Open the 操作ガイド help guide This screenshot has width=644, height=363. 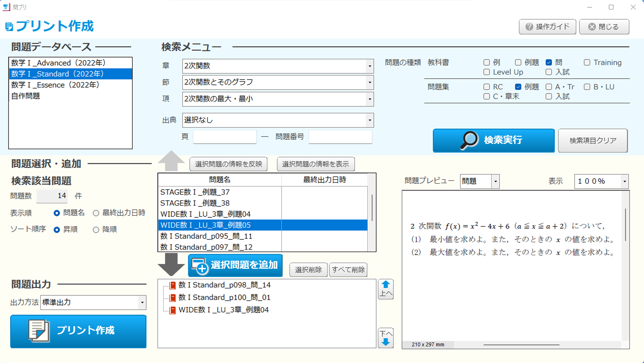coord(547,27)
